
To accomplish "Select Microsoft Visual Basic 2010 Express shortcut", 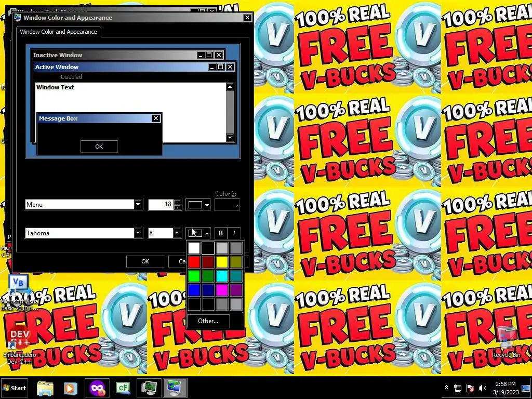I will pyautogui.click(x=20, y=294).
